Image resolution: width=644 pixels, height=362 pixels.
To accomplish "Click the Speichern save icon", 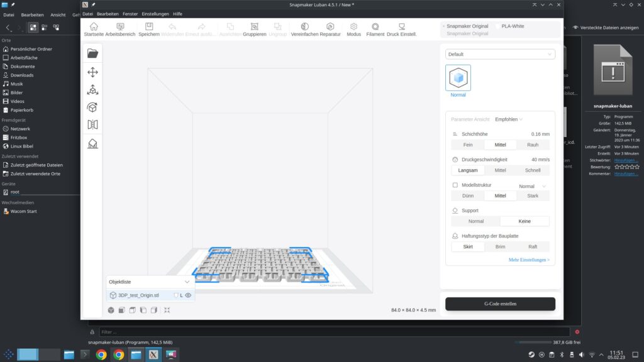I will pos(148,26).
